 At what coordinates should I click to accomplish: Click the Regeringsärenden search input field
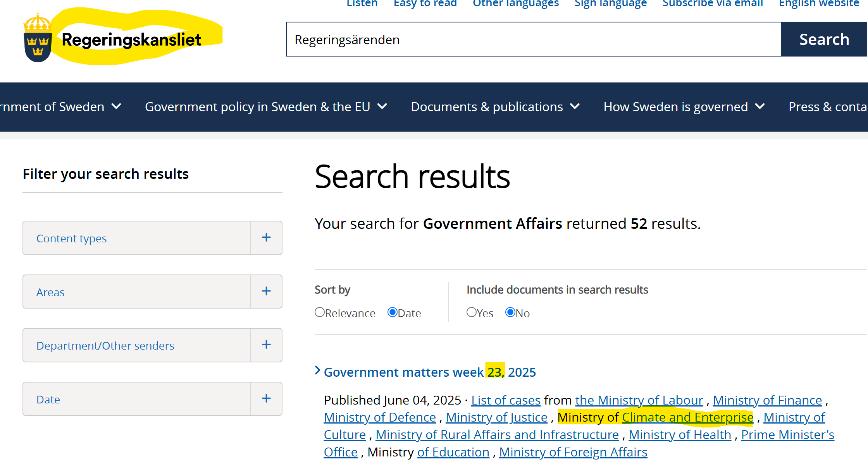533,39
